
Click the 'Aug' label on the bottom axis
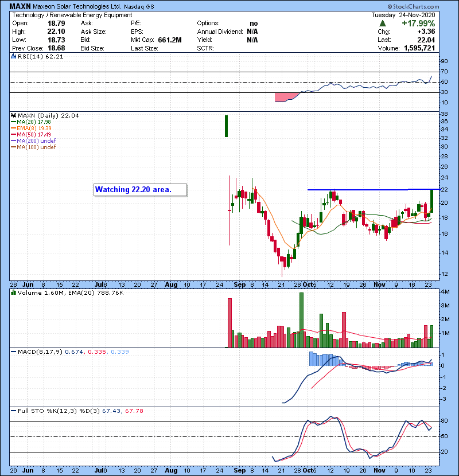pos(171,470)
